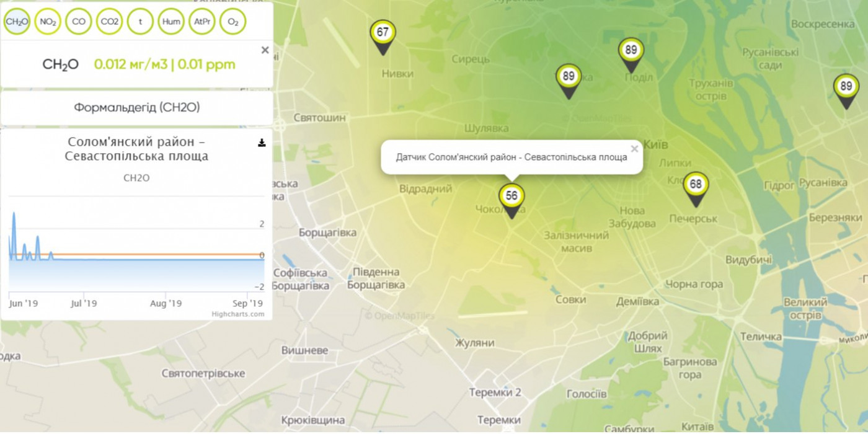The width and height of the screenshot is (868, 434).
Task: Close the Датчик Солом'янский район popup
Action: 634,149
